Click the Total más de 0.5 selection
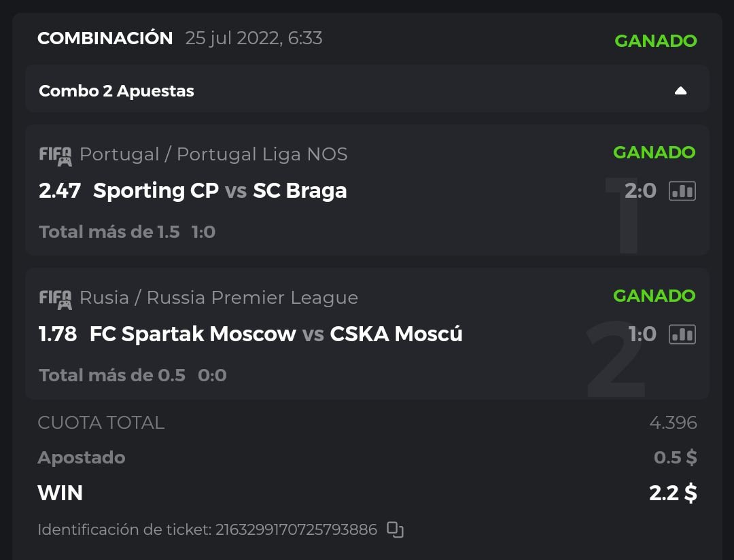This screenshot has width=734, height=560. pos(112,376)
